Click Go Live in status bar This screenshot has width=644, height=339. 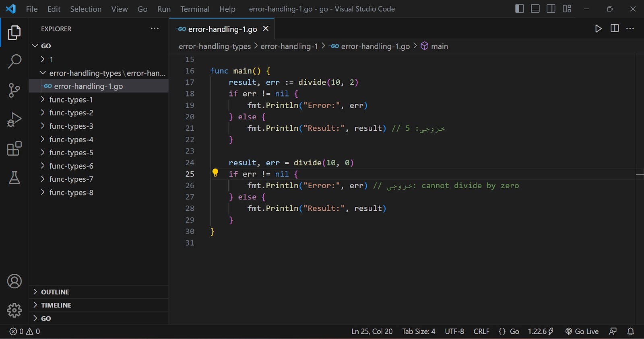click(x=582, y=331)
